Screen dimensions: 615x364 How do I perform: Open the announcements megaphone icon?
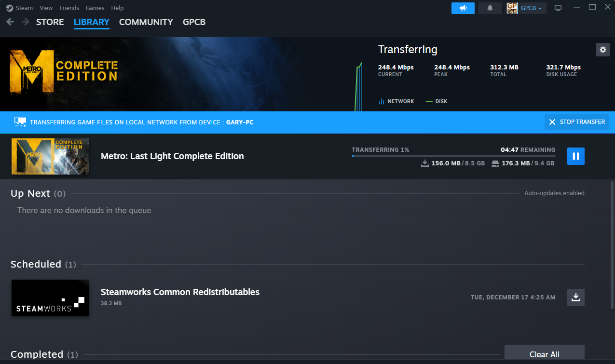(463, 8)
